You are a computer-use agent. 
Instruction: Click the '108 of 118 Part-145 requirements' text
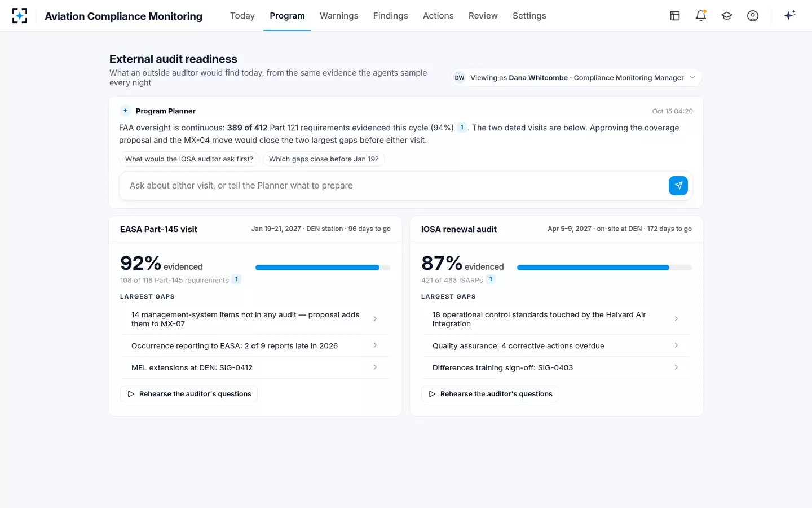(x=174, y=280)
